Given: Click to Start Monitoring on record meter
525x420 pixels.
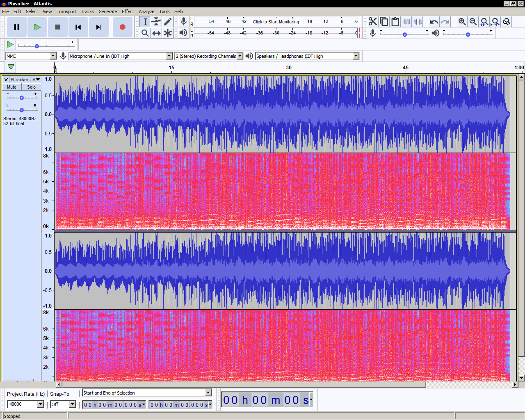Looking at the screenshot, I should tap(276, 22).
